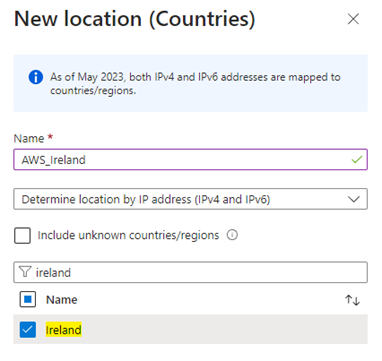The image size is (382, 361).
Task: Click the blue info icon in banner
Action: tap(36, 77)
